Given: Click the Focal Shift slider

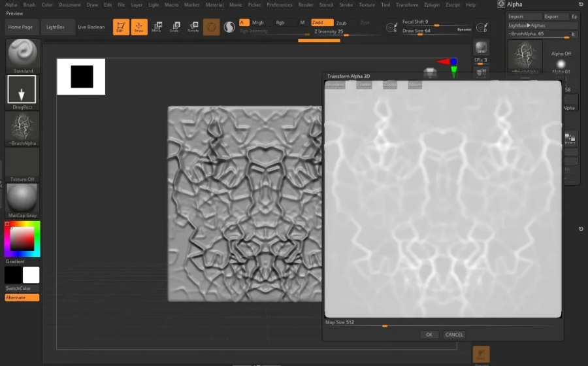Looking at the screenshot, I should (x=437, y=22).
